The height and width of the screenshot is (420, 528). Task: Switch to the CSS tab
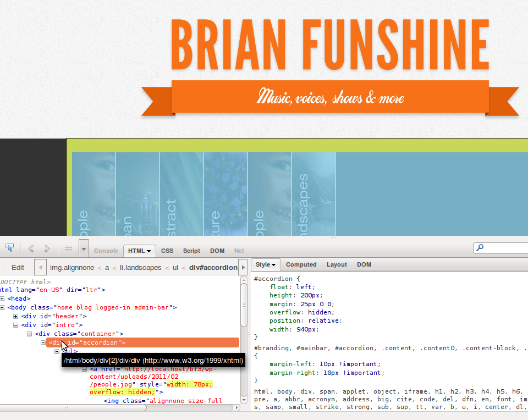tap(167, 251)
